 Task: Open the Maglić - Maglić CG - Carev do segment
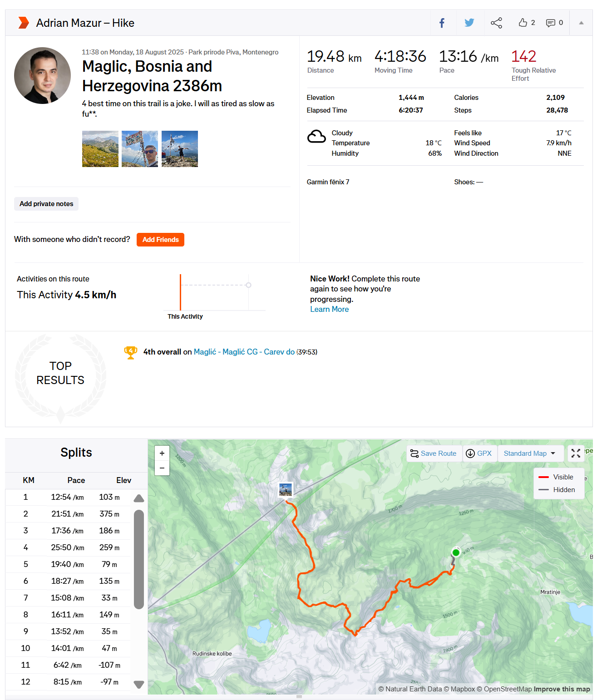point(244,351)
